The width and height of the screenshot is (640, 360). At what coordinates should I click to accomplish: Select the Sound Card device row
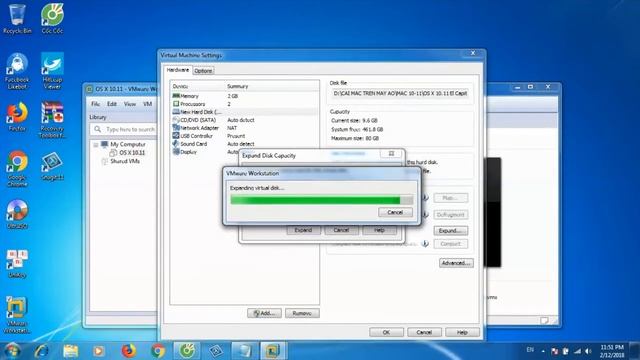(244, 144)
